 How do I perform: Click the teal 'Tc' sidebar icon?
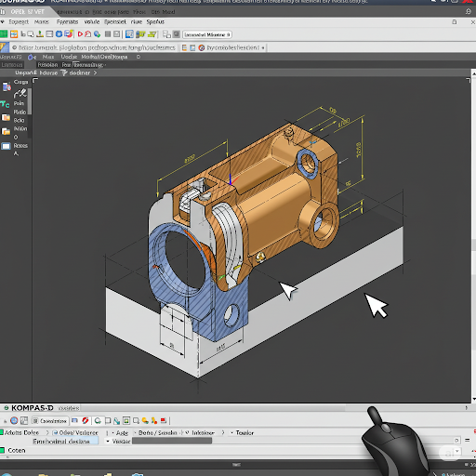click(x=5, y=104)
